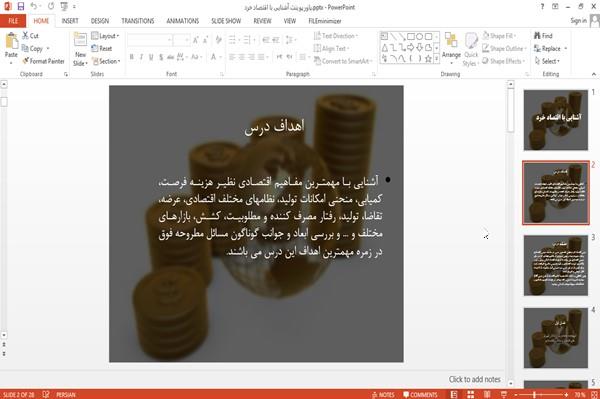Insert a New Slide
This screenshot has width=600, height=399.
pos(80,50)
